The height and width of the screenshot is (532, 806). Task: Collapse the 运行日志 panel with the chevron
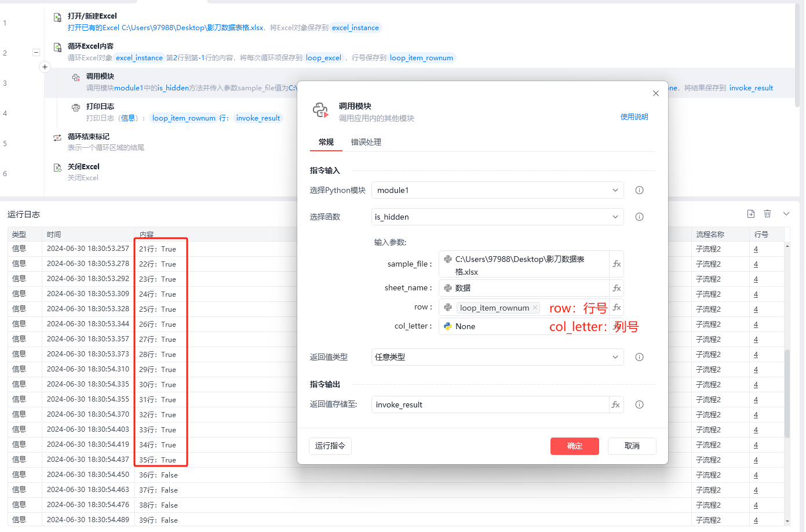click(786, 214)
